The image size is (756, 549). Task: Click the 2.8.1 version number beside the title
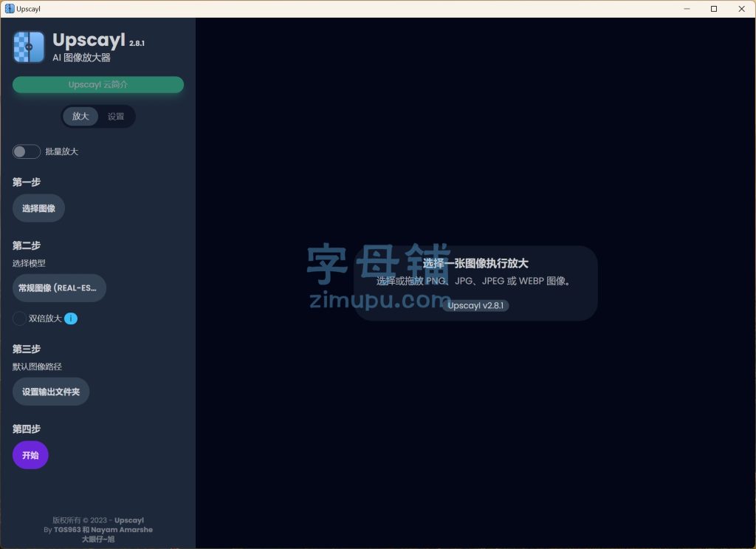point(137,43)
